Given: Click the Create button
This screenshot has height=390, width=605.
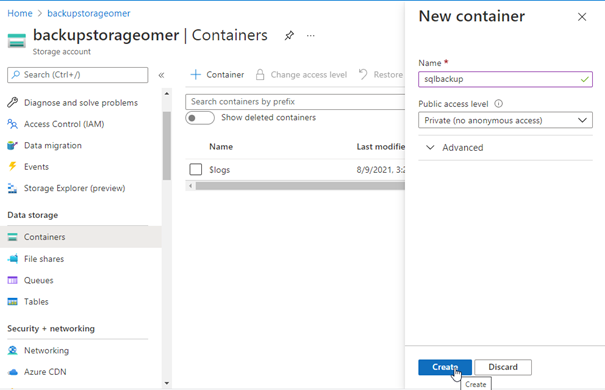Looking at the screenshot, I should (x=444, y=367).
